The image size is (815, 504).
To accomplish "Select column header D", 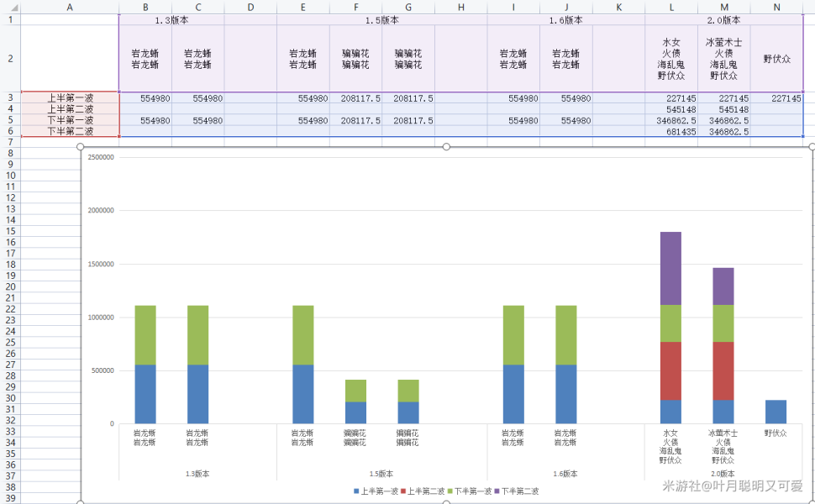I will click(x=250, y=7).
